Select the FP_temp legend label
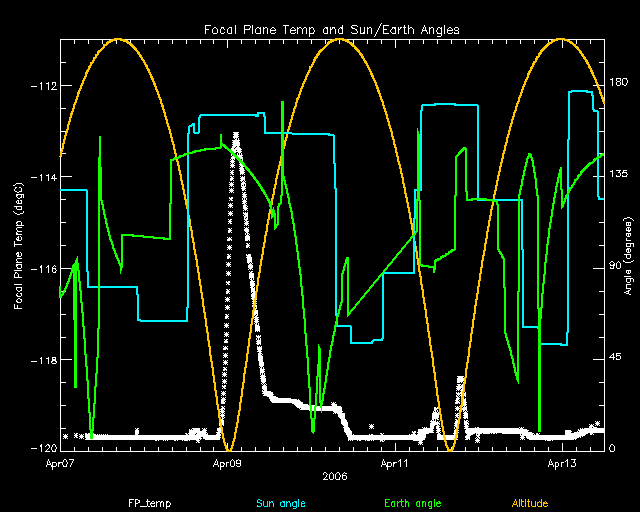Image resolution: width=640 pixels, height=512 pixels. coord(147,502)
